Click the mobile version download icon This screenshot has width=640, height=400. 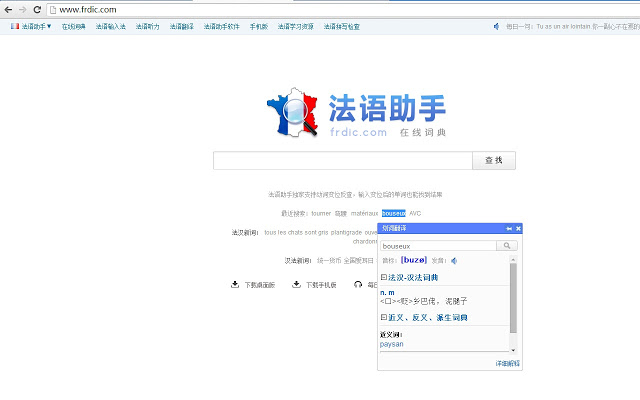point(296,284)
